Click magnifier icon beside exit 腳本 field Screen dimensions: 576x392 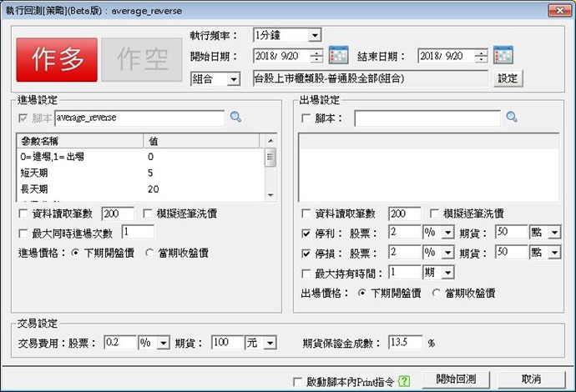(512, 118)
